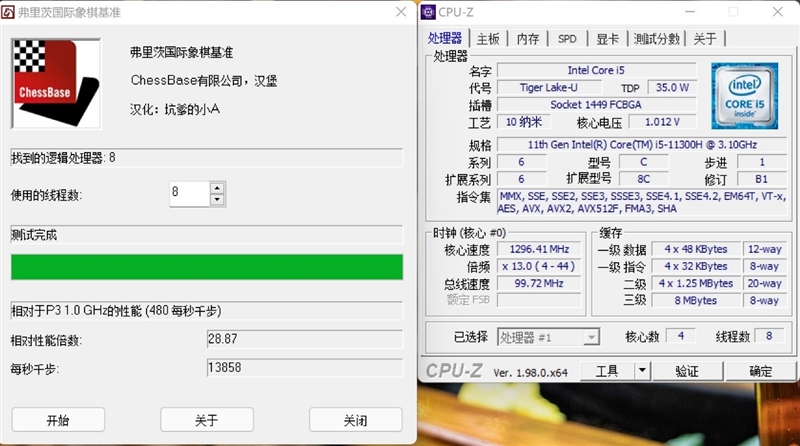This screenshot has width=800, height=446.
Task: Minimize the CPU-Z window
Action: [690, 12]
